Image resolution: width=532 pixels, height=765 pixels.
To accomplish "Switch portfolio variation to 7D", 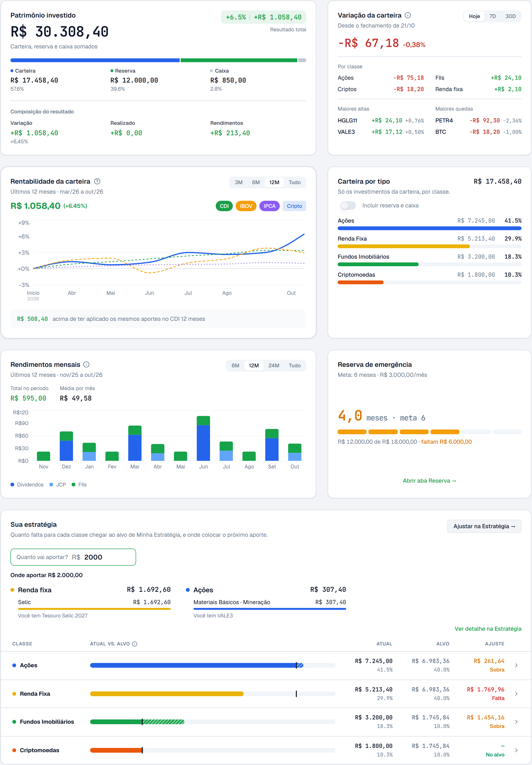I will pos(493,16).
